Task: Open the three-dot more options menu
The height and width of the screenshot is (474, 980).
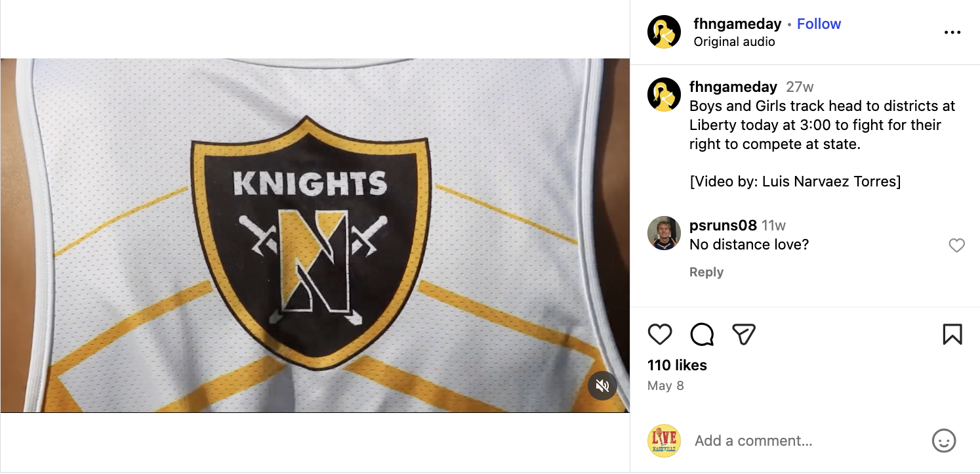Action: (952, 32)
